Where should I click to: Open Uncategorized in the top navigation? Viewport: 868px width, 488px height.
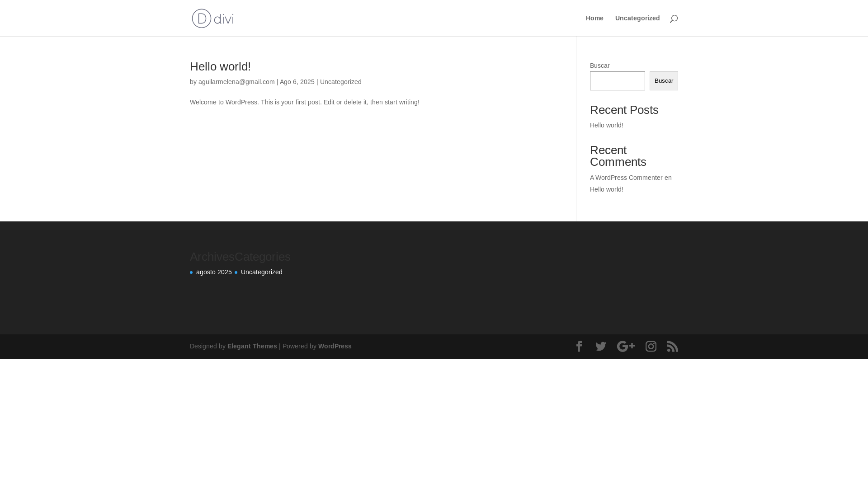click(637, 18)
